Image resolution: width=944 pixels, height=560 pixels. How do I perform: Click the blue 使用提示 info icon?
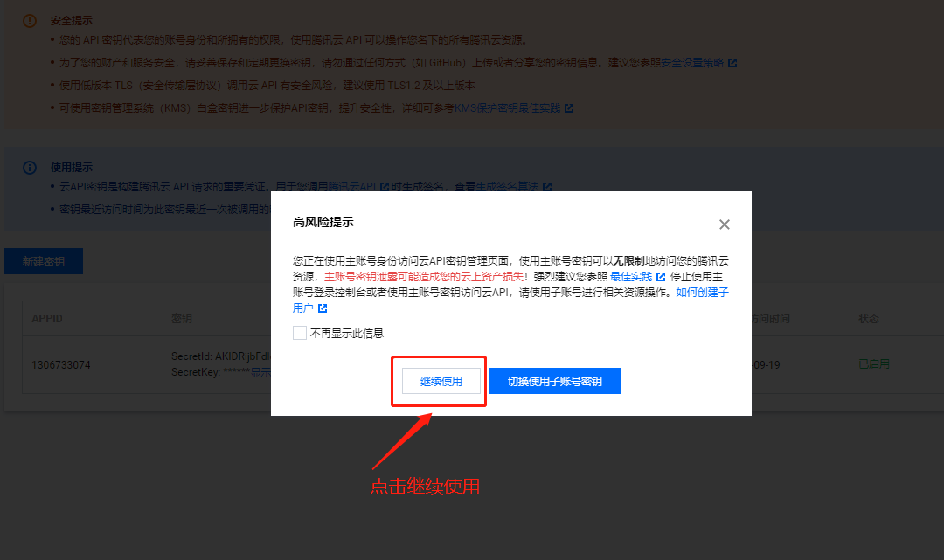tap(30, 167)
